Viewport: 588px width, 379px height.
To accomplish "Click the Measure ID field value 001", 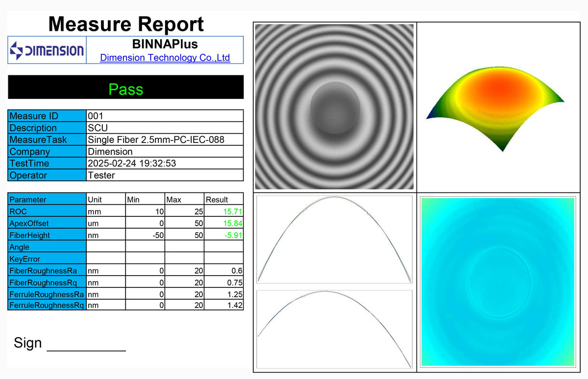I will click(96, 116).
